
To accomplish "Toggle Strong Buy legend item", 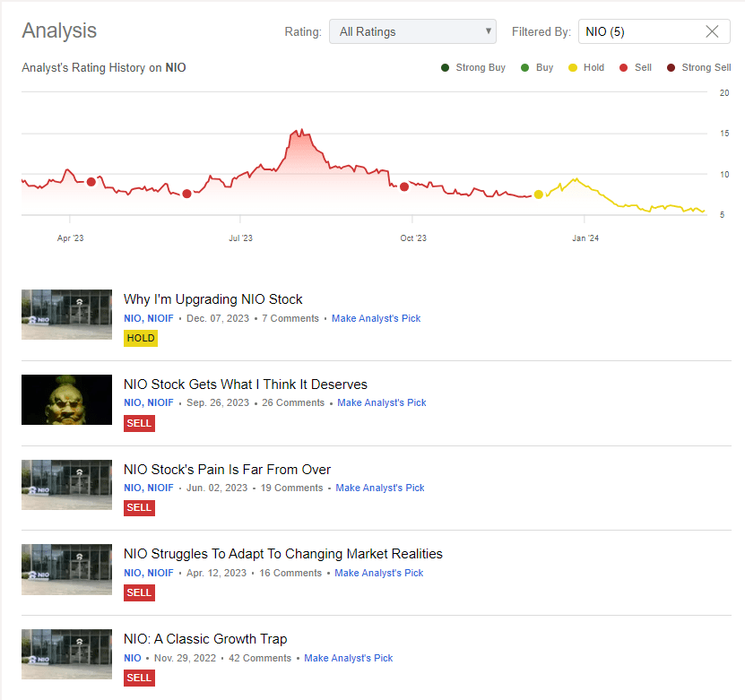I will point(473,67).
